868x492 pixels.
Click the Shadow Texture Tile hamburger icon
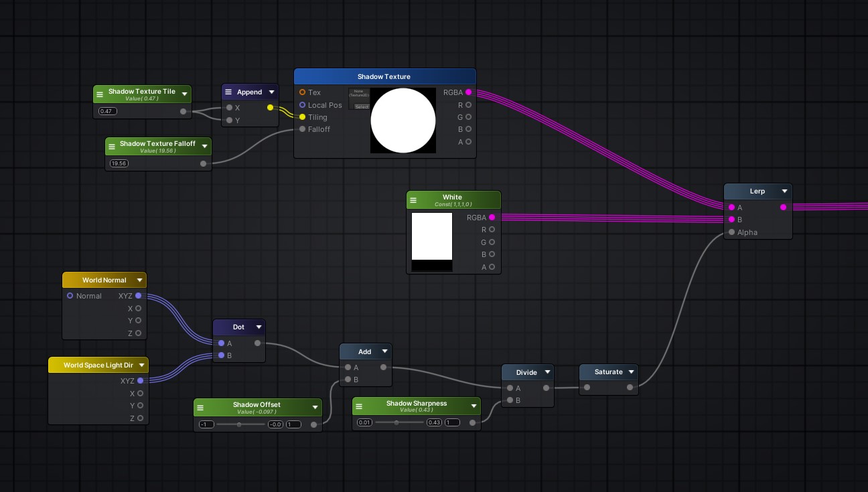click(x=100, y=94)
